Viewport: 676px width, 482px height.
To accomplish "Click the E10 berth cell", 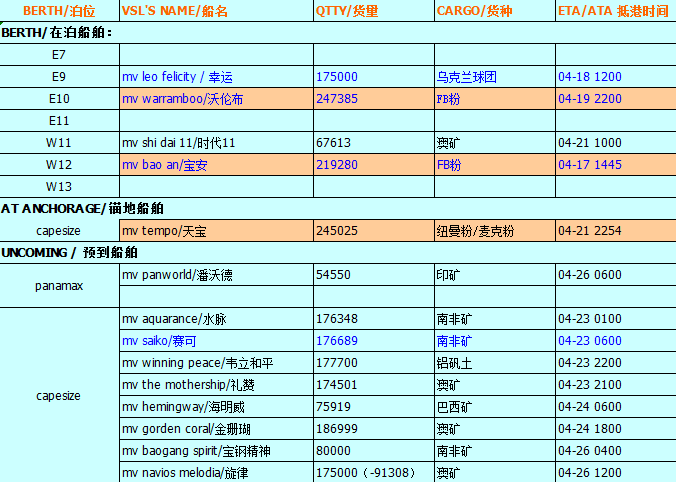I will pyautogui.click(x=59, y=99).
